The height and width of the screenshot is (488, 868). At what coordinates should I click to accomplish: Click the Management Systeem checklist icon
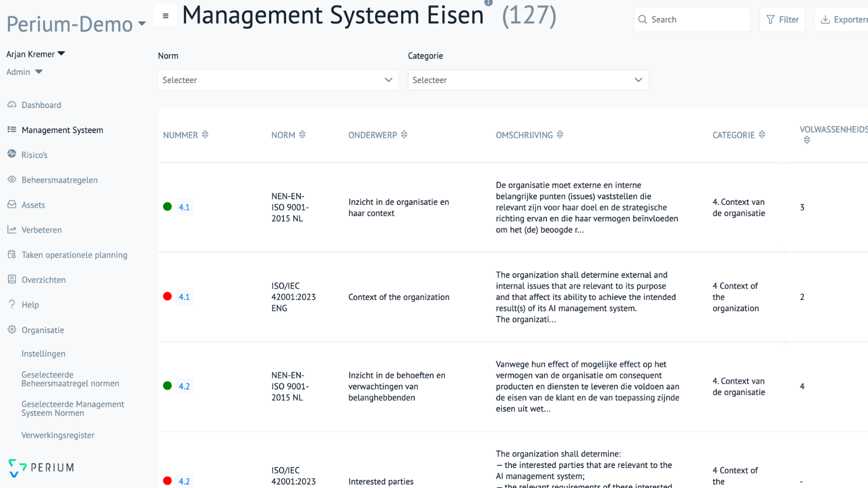(x=12, y=130)
